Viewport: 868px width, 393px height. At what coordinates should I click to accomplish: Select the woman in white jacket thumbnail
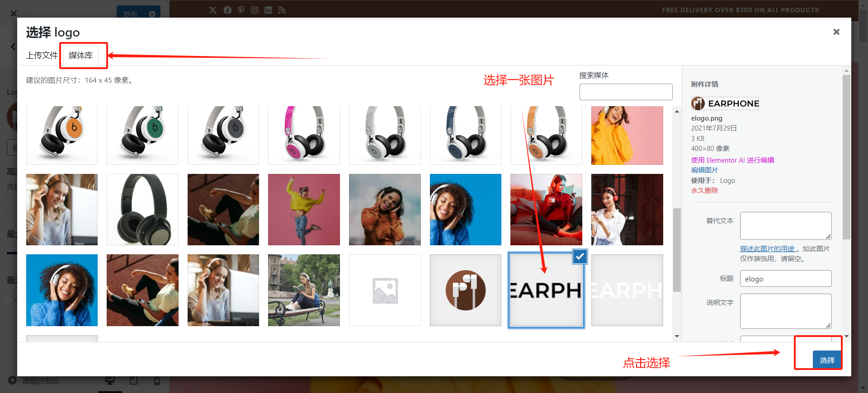coord(627,210)
